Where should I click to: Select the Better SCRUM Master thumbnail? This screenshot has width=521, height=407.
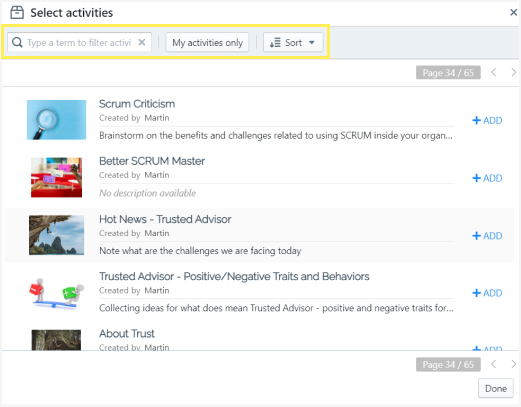[56, 177]
